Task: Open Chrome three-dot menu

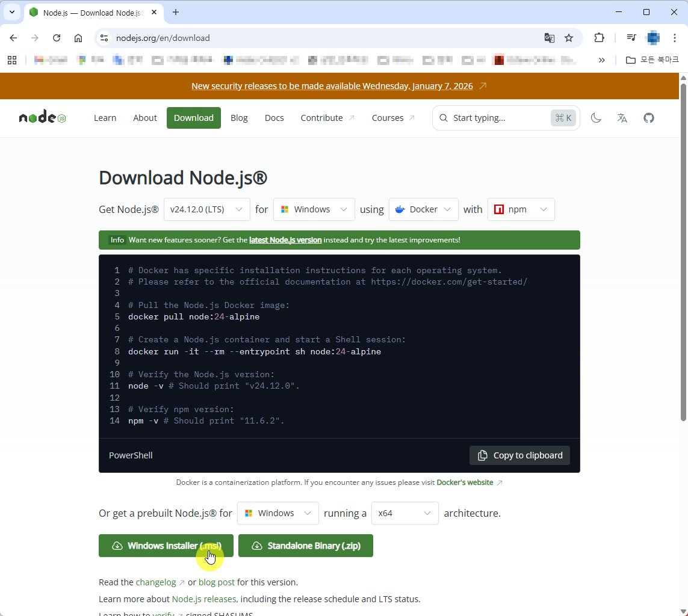Action: coord(675,38)
